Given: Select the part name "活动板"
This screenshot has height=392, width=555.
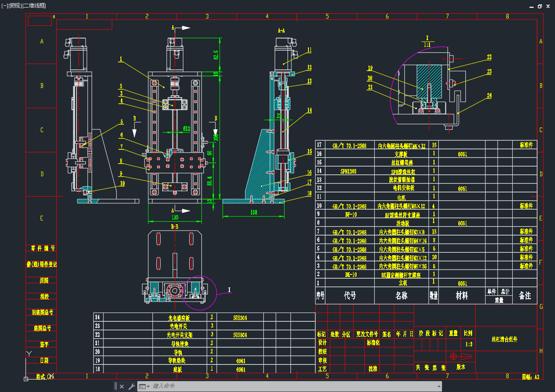Looking at the screenshot, I should pos(403,223).
